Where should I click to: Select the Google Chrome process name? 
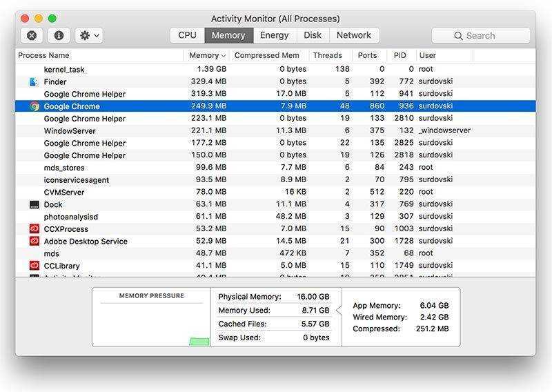pyautogui.click(x=72, y=106)
